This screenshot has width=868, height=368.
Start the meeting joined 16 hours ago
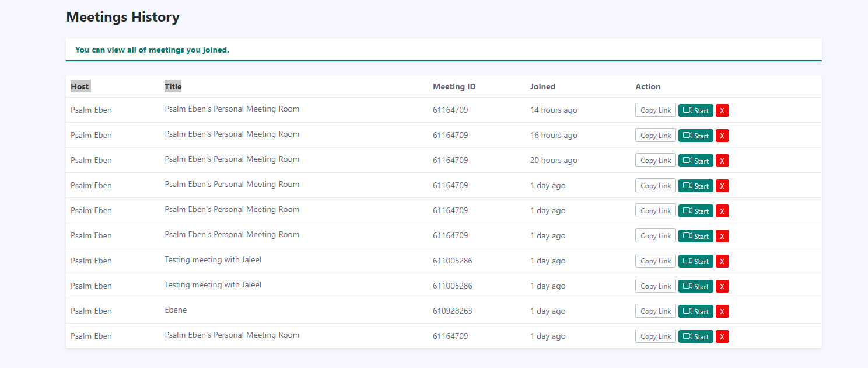coord(695,136)
